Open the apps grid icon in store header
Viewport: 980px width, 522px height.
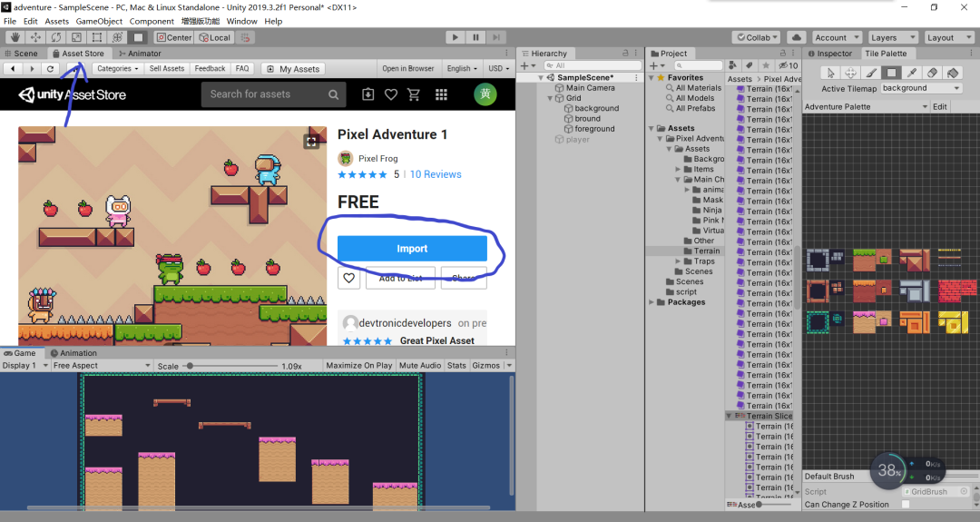click(x=441, y=94)
